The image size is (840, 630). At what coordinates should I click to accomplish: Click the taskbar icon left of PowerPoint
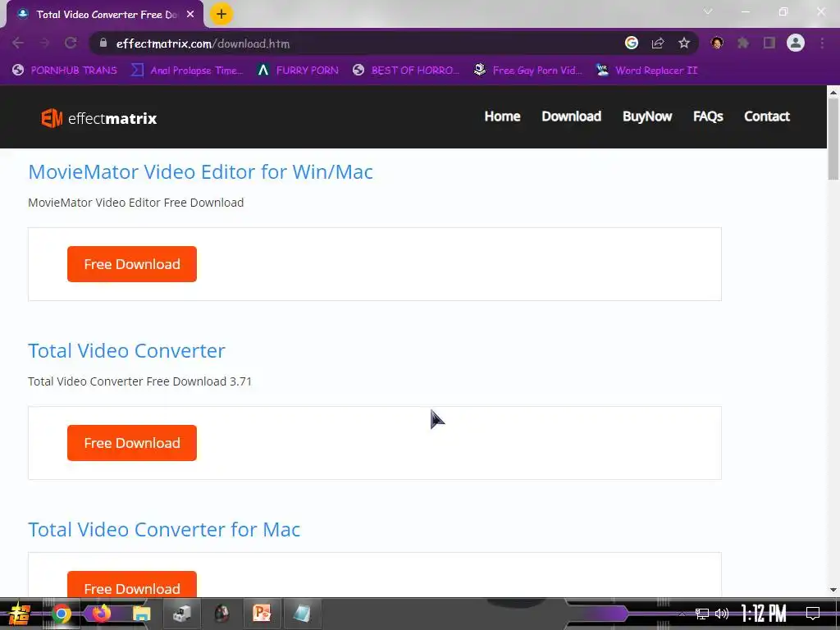coord(221,613)
